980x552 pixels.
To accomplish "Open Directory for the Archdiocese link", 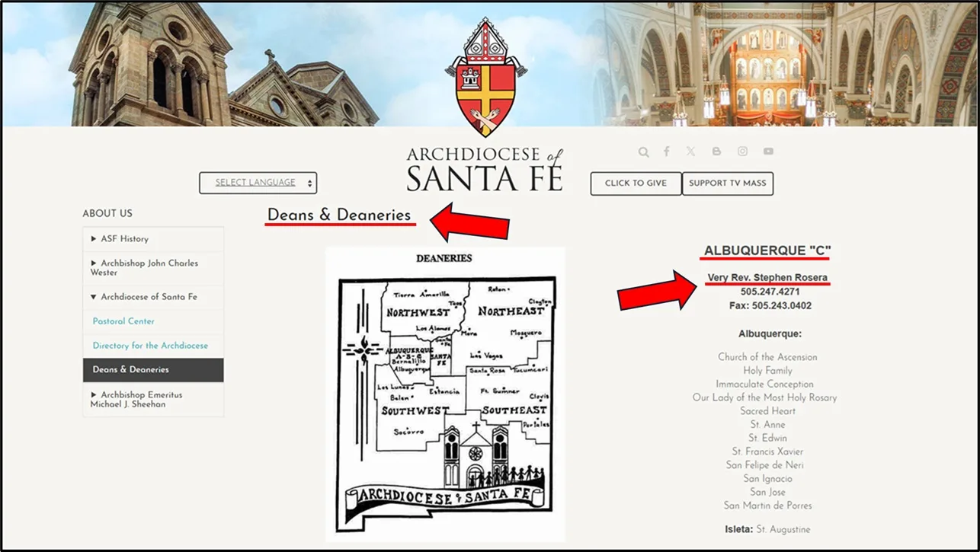I will 150,346.
